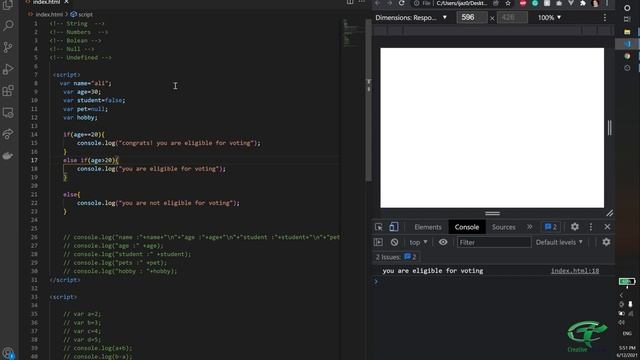This screenshot has width=640, height=360.
Task: Open DevTools settings gear in tab bar
Action: tap(575, 227)
